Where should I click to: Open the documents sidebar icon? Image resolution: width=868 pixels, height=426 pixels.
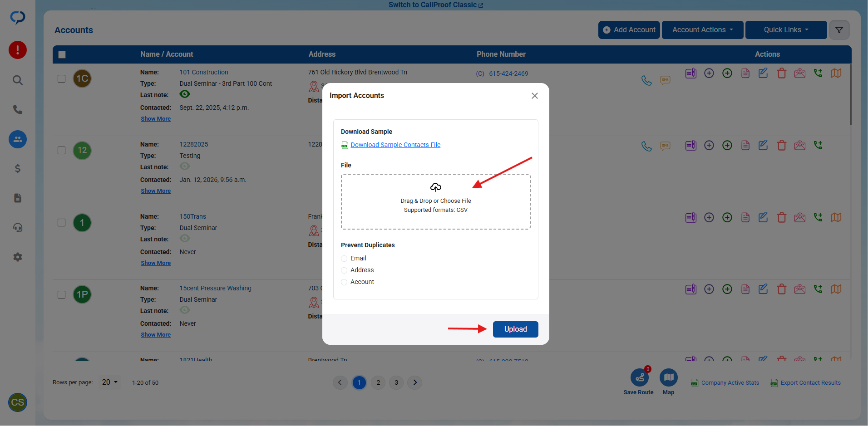(x=18, y=198)
